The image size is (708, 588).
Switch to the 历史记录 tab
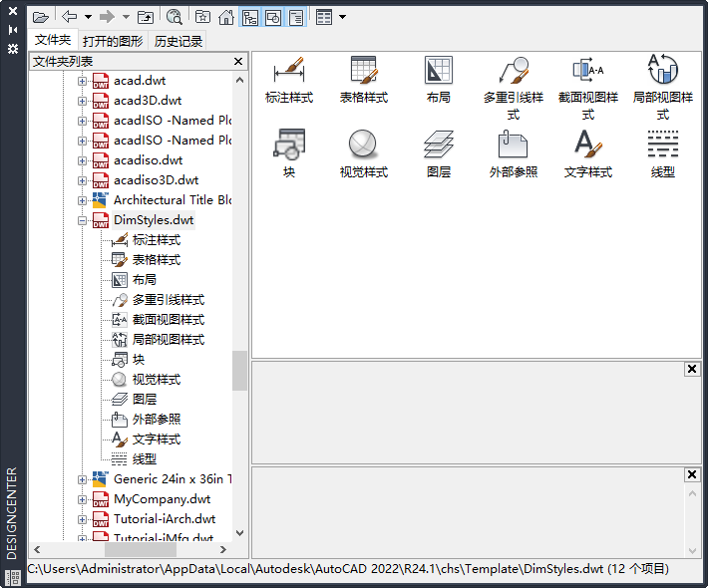pyautogui.click(x=177, y=41)
